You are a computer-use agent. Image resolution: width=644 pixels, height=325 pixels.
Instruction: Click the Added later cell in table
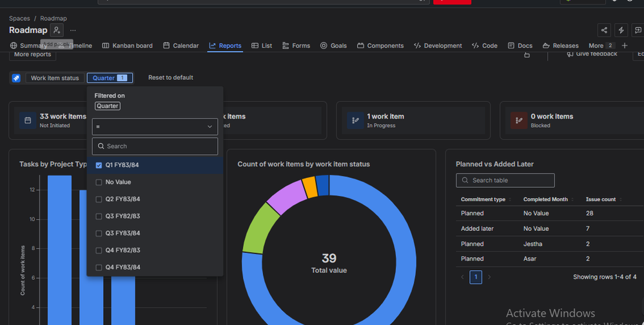477,228
